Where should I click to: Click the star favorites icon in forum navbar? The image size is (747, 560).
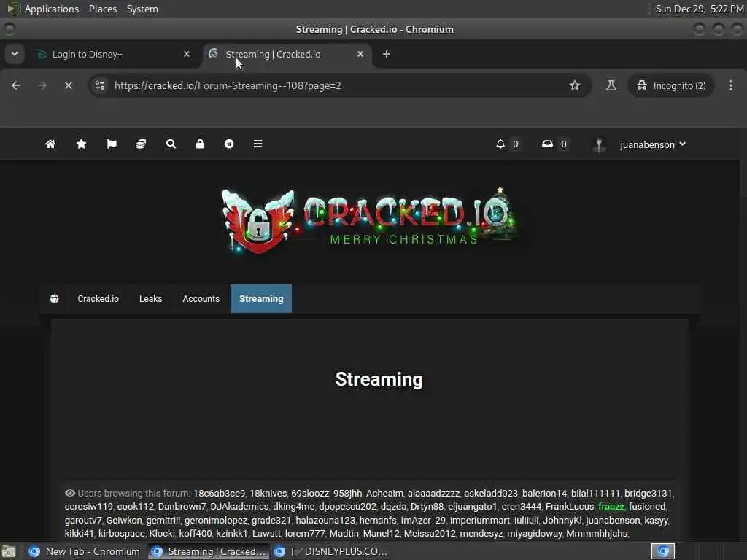82,144
